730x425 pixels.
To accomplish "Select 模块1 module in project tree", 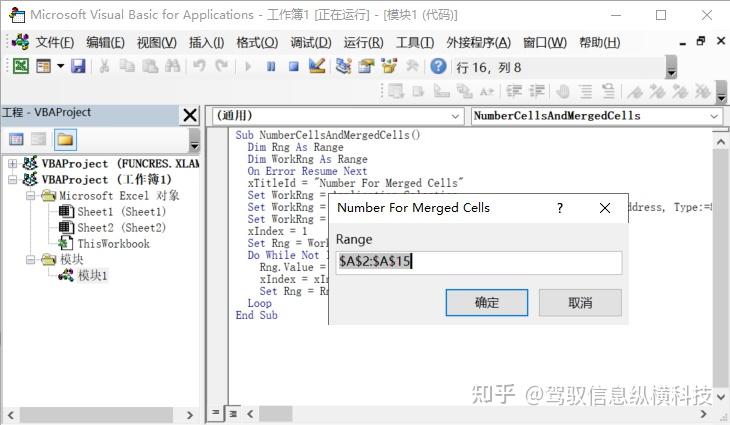I will (x=93, y=276).
